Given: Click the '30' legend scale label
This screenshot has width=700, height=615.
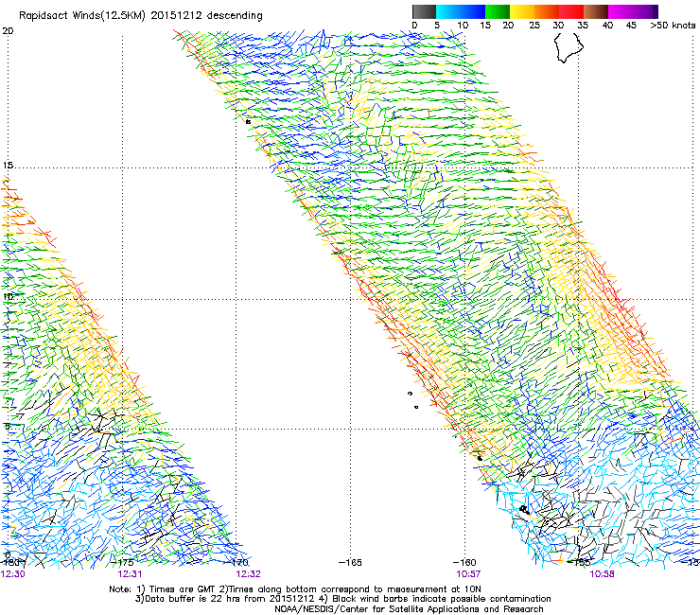Looking at the screenshot, I should [558, 26].
